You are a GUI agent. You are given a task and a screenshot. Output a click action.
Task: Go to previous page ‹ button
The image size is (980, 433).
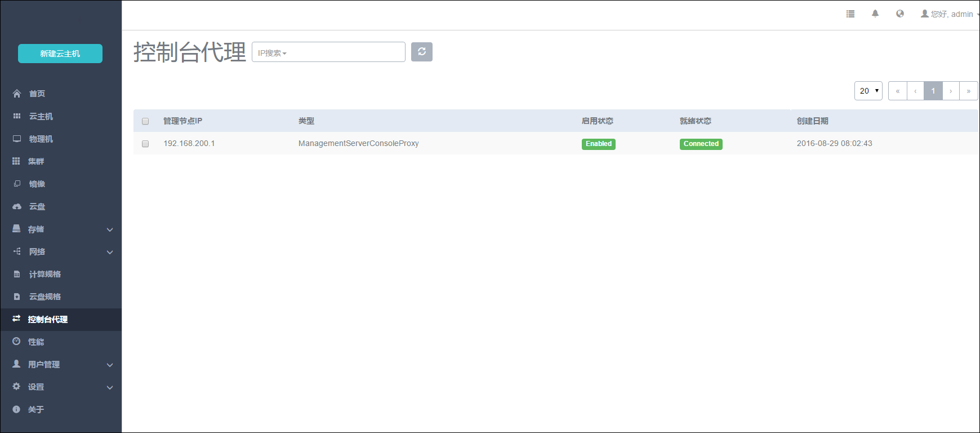pyautogui.click(x=916, y=91)
